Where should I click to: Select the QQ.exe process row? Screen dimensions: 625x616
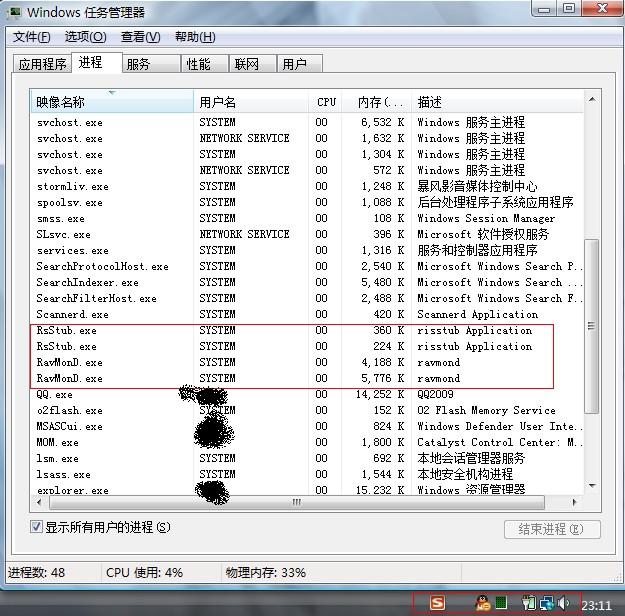point(307,394)
